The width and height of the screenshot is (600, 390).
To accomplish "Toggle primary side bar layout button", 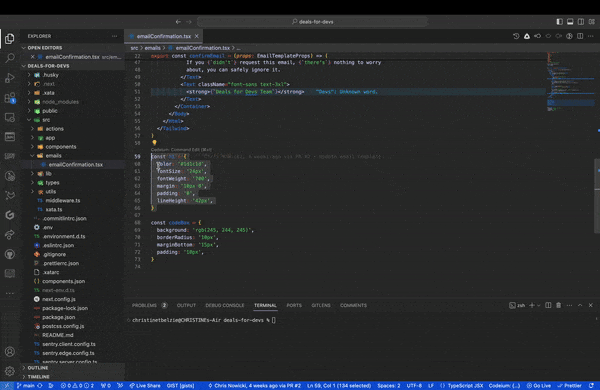I will [559, 22].
